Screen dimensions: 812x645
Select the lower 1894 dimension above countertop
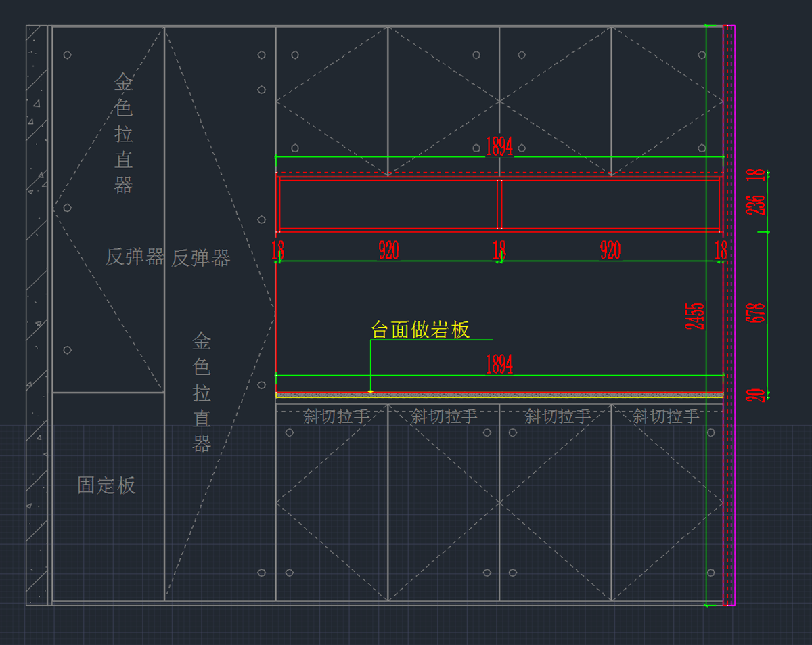tap(499, 365)
